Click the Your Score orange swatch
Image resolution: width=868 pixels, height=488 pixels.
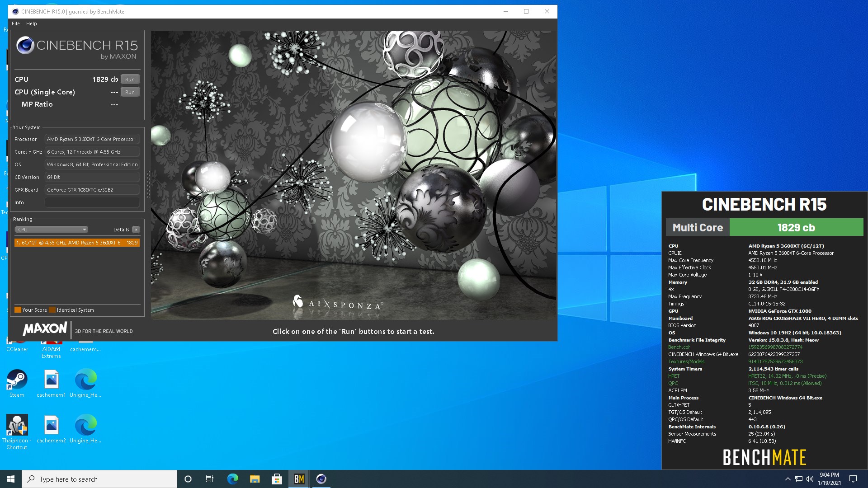tap(18, 310)
